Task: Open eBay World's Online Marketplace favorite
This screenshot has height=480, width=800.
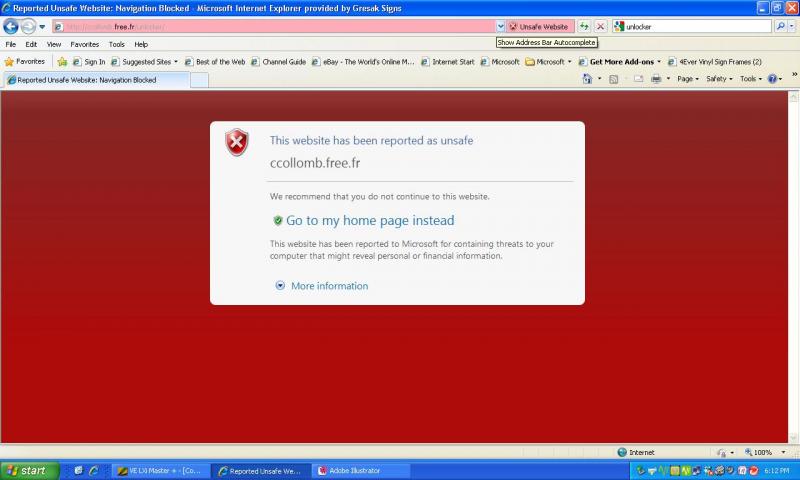Action: [363, 62]
